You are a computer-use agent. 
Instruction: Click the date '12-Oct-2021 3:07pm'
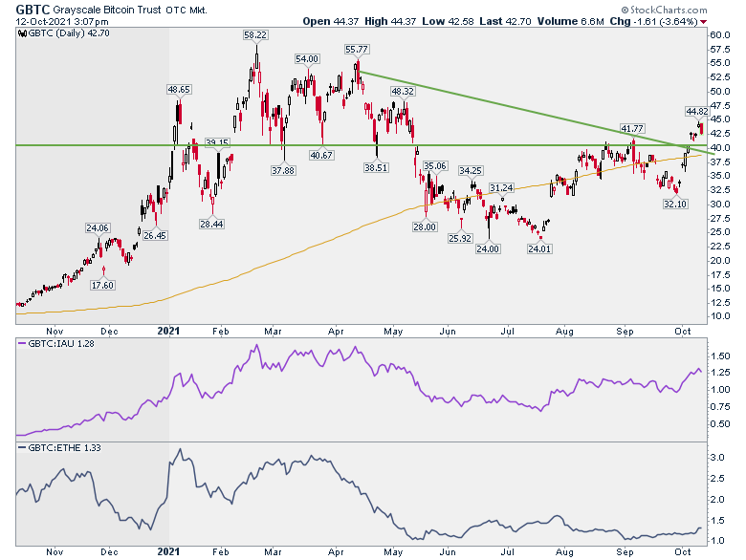[x=62, y=22]
